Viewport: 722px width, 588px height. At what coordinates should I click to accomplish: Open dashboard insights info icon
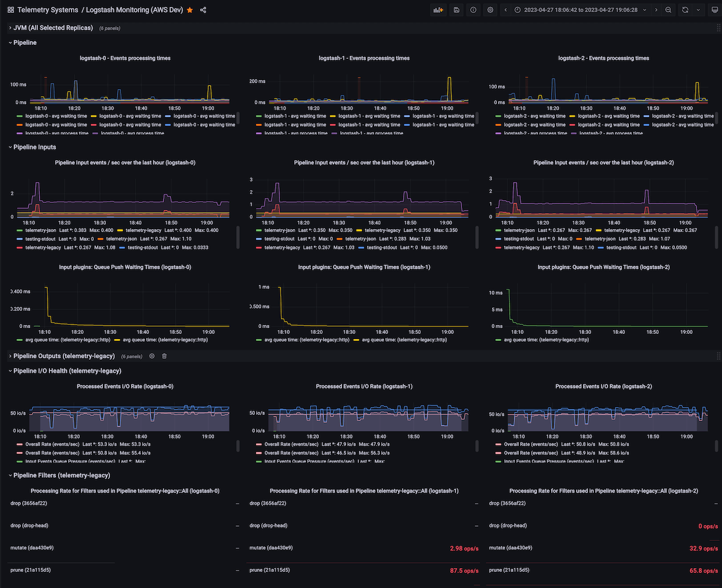pos(473,10)
